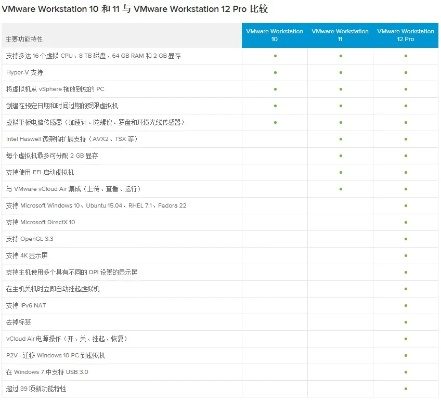Click the row about 2 GB video memory per VM

coord(220,156)
